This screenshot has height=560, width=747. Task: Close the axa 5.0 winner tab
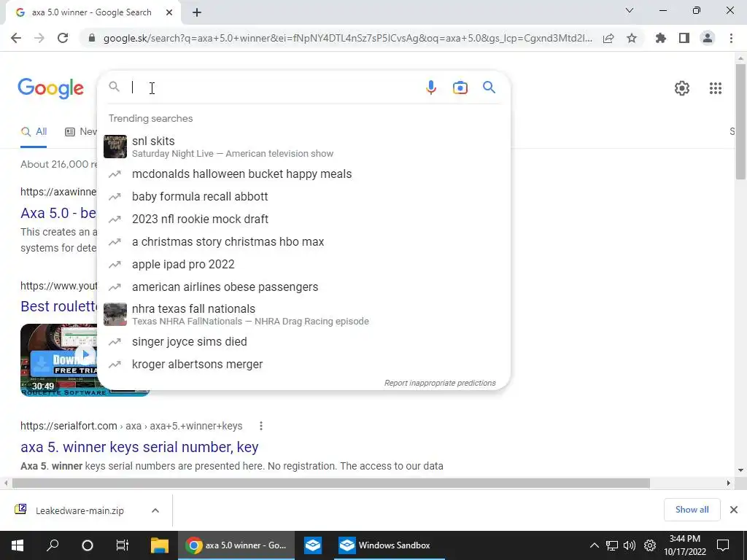coord(169,12)
